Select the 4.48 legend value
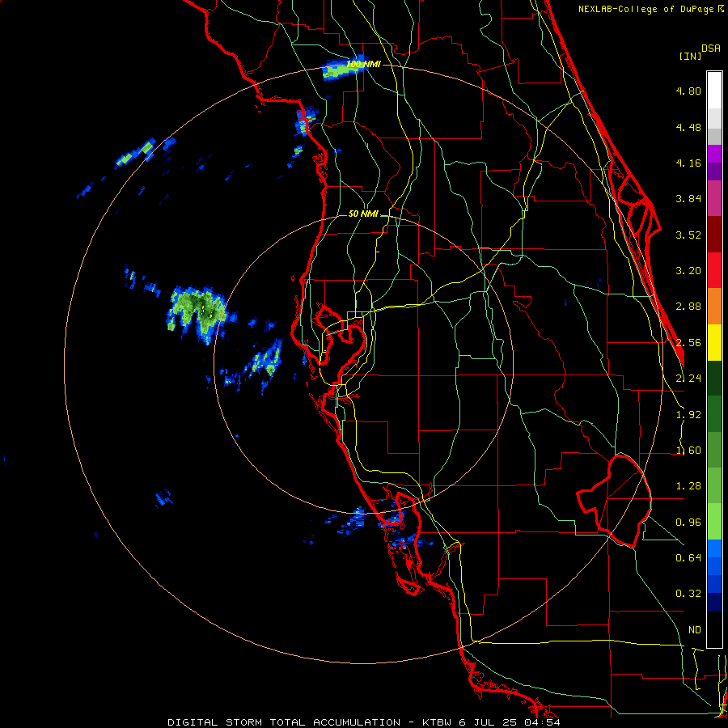Viewport: 728px width, 728px height. [x=688, y=127]
